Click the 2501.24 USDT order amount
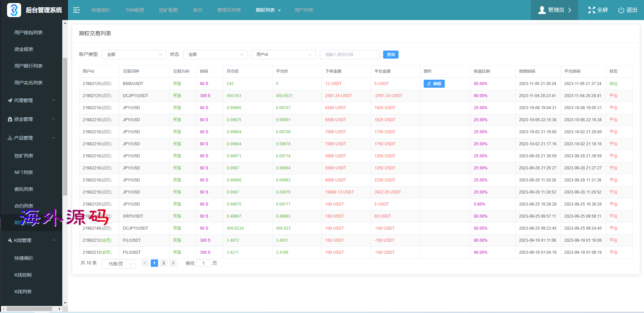644x313 pixels. (339, 96)
